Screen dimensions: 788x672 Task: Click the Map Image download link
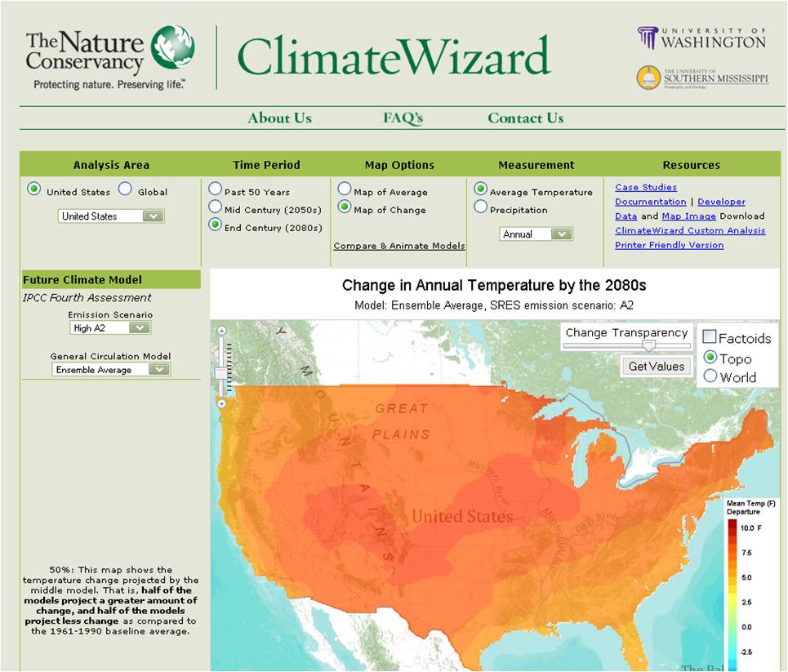pyautogui.click(x=688, y=216)
